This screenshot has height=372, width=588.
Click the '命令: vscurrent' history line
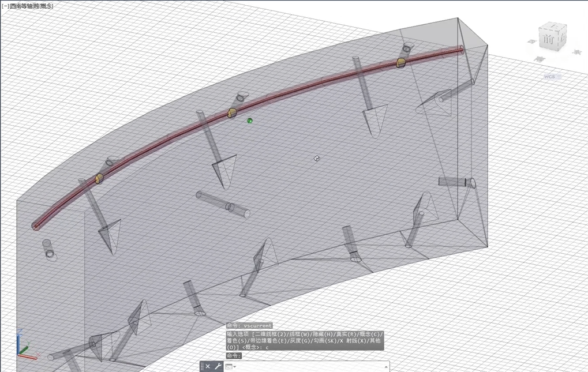pos(249,326)
